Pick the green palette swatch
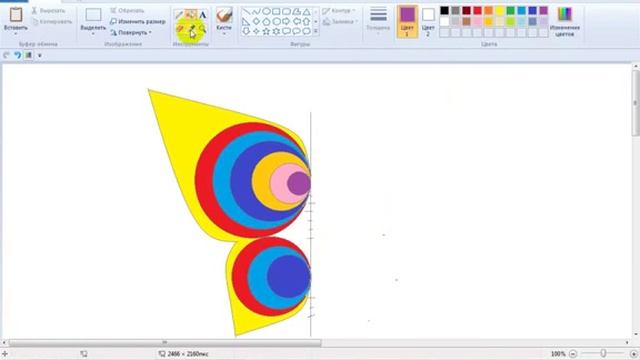The width and height of the screenshot is (640, 360). (511, 11)
